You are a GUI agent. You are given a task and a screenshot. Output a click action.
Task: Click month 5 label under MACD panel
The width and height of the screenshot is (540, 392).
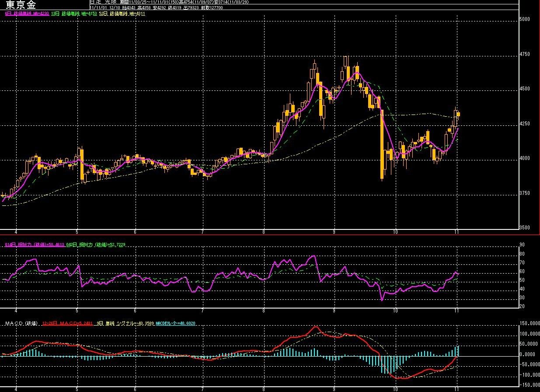coord(77,389)
